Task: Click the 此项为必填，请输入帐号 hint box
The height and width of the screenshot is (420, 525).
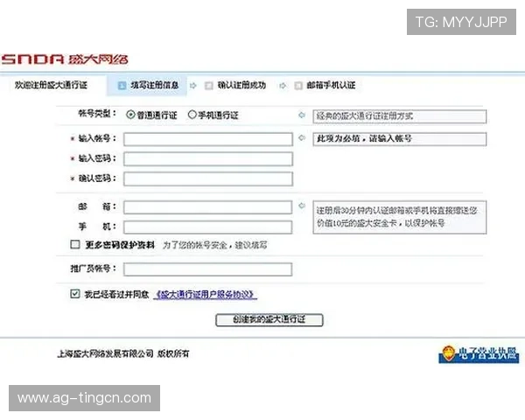Action: click(x=400, y=139)
